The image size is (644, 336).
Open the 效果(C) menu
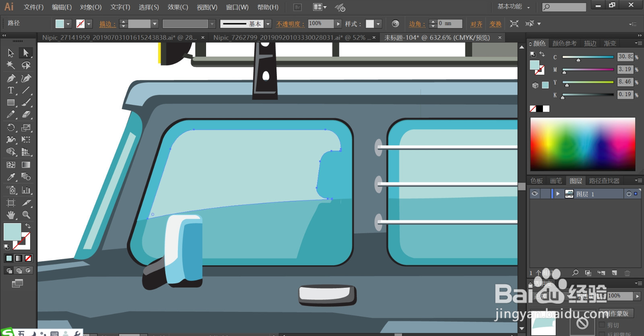178,7
